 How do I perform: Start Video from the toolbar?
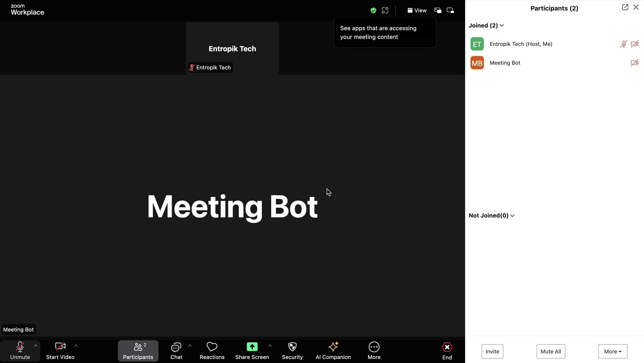60,351
